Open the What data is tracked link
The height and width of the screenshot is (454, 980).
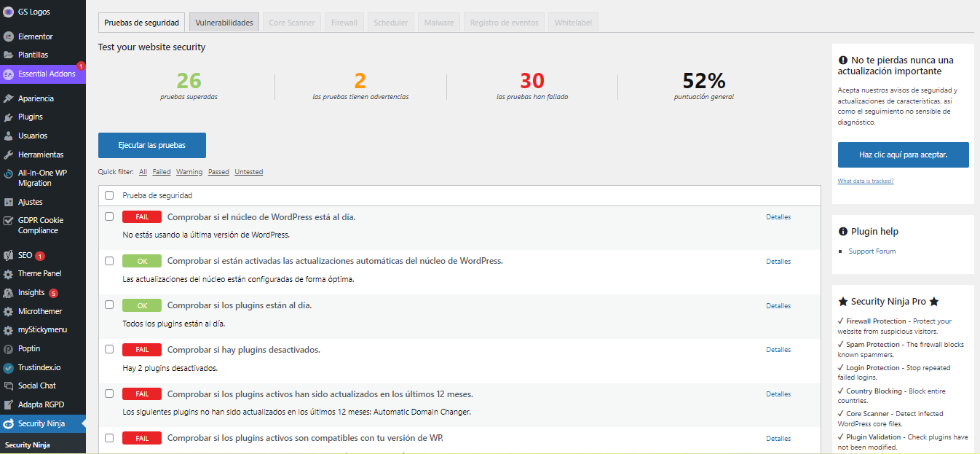click(865, 180)
